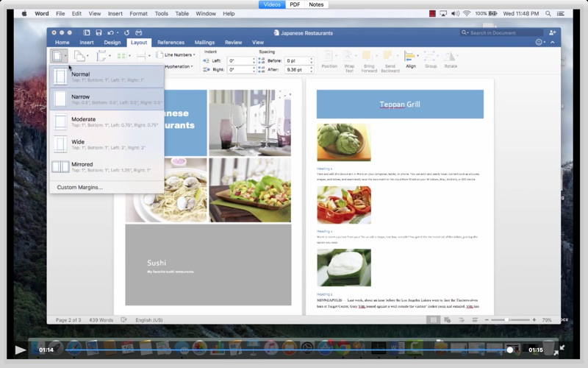This screenshot has height=368, width=588.
Task: Click the English (US) language indicator
Action: pyautogui.click(x=149, y=320)
